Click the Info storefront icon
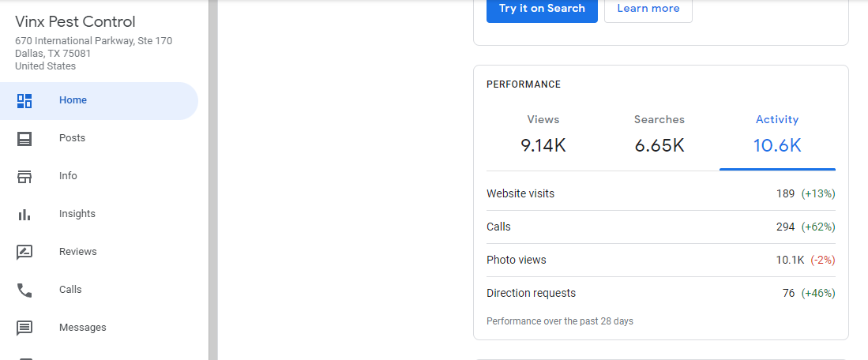This screenshot has height=360, width=868. click(x=24, y=176)
